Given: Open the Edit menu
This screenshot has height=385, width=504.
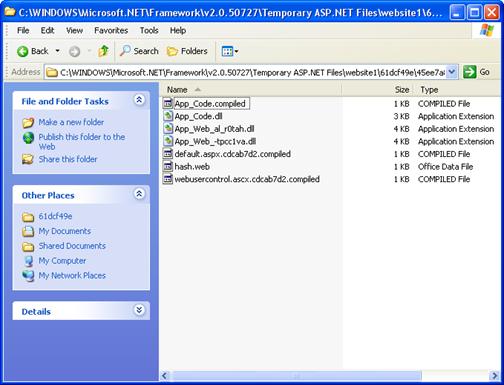Looking at the screenshot, I should [47, 31].
